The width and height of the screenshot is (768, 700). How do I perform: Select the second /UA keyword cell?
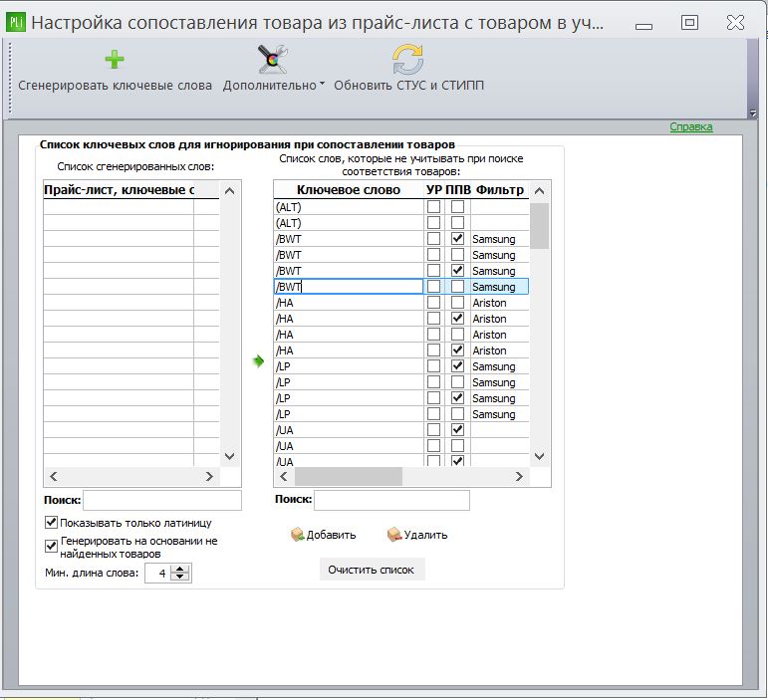(x=349, y=446)
